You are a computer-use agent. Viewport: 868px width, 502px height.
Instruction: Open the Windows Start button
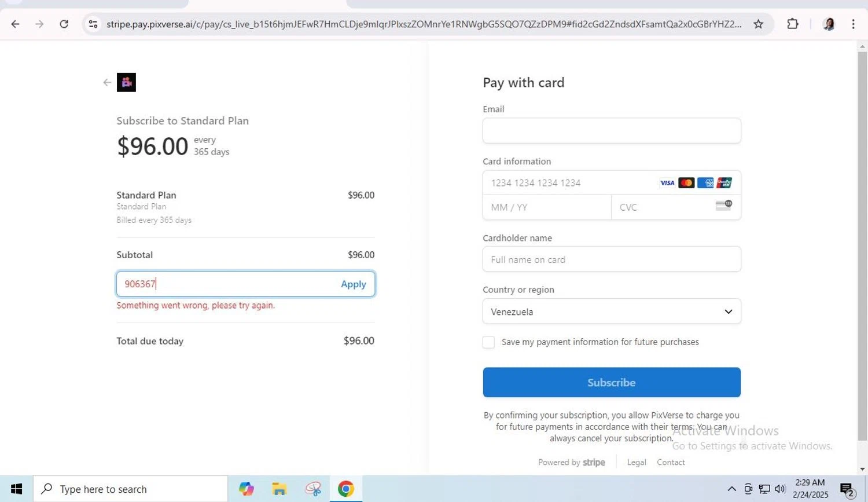pos(16,489)
